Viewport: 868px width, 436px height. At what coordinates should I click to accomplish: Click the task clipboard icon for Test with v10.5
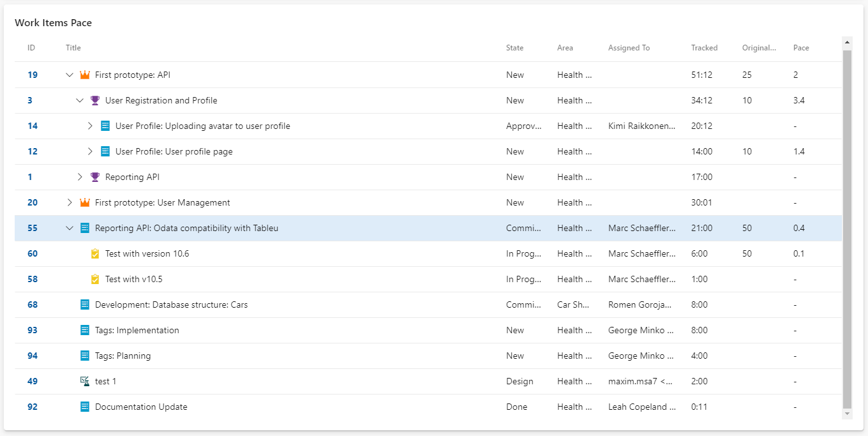click(x=95, y=279)
